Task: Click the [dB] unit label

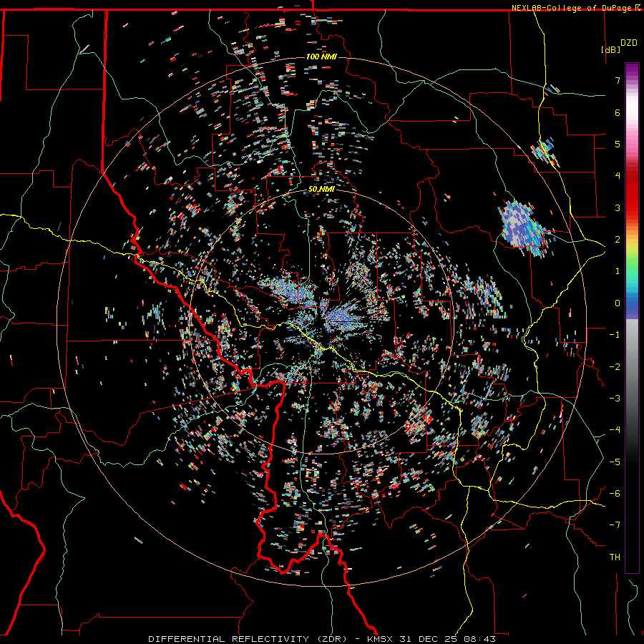Action: click(x=610, y=49)
